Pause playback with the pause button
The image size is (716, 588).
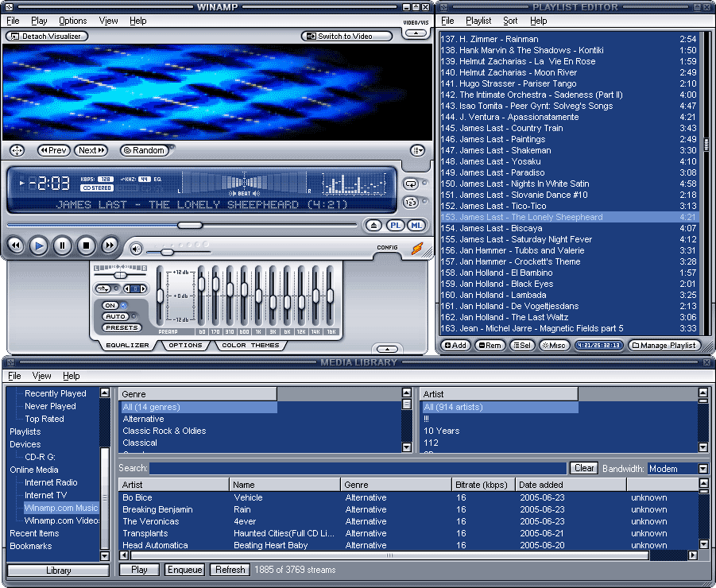[x=62, y=246]
